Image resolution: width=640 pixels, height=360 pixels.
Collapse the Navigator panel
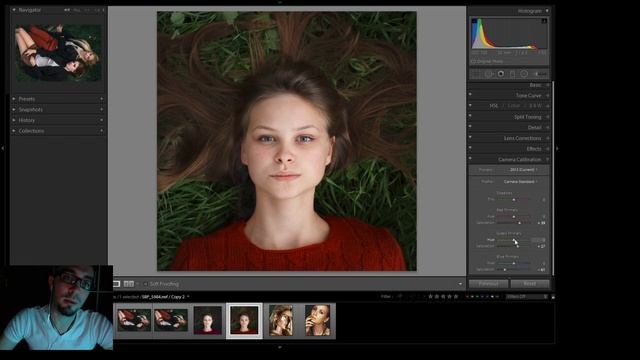coord(14,9)
